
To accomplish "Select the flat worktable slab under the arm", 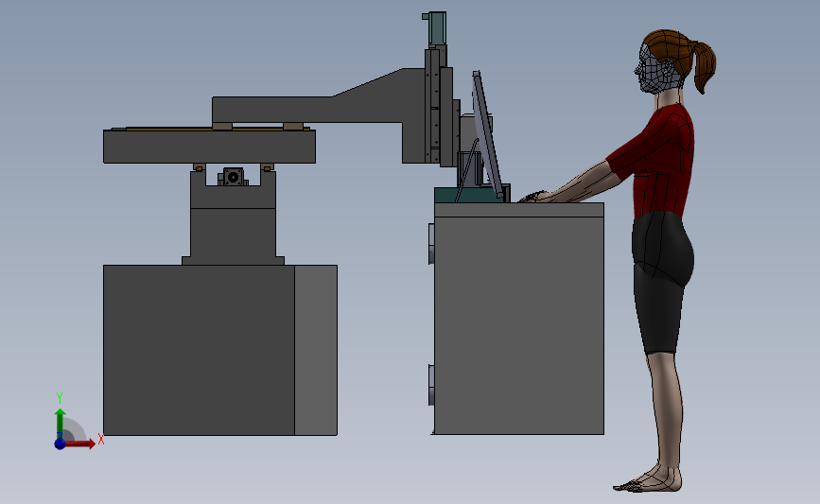I will coord(209,147).
